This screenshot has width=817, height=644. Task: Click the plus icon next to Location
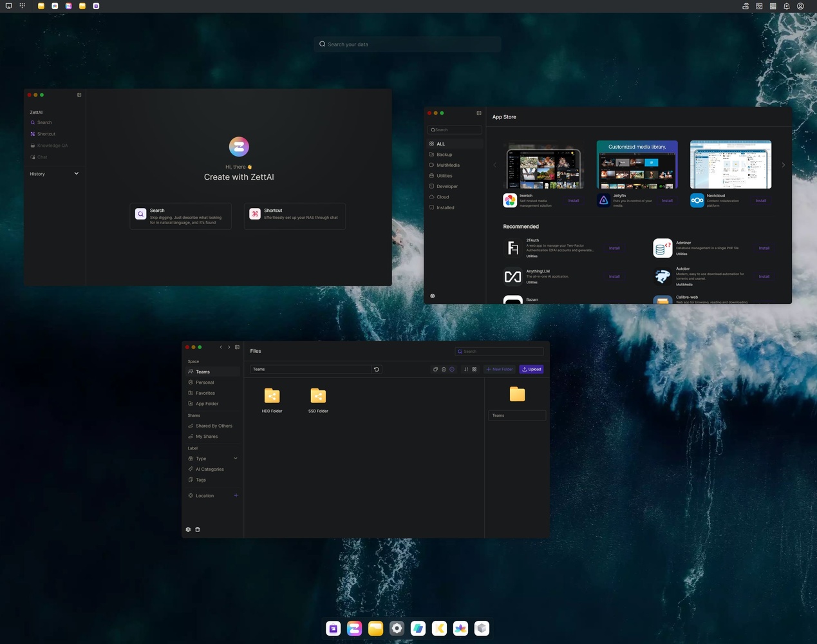point(236,496)
